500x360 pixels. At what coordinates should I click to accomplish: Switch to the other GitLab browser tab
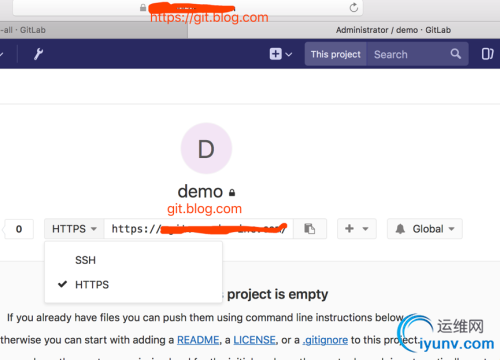93,30
